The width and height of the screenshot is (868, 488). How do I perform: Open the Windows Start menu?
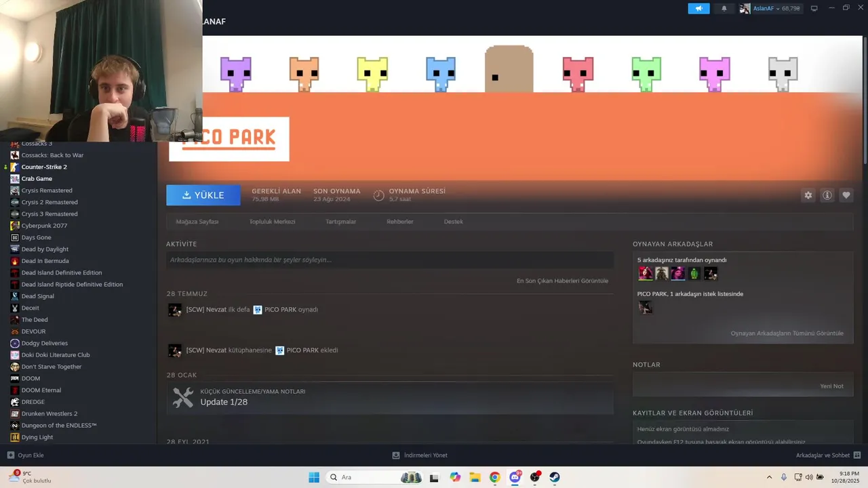click(314, 477)
